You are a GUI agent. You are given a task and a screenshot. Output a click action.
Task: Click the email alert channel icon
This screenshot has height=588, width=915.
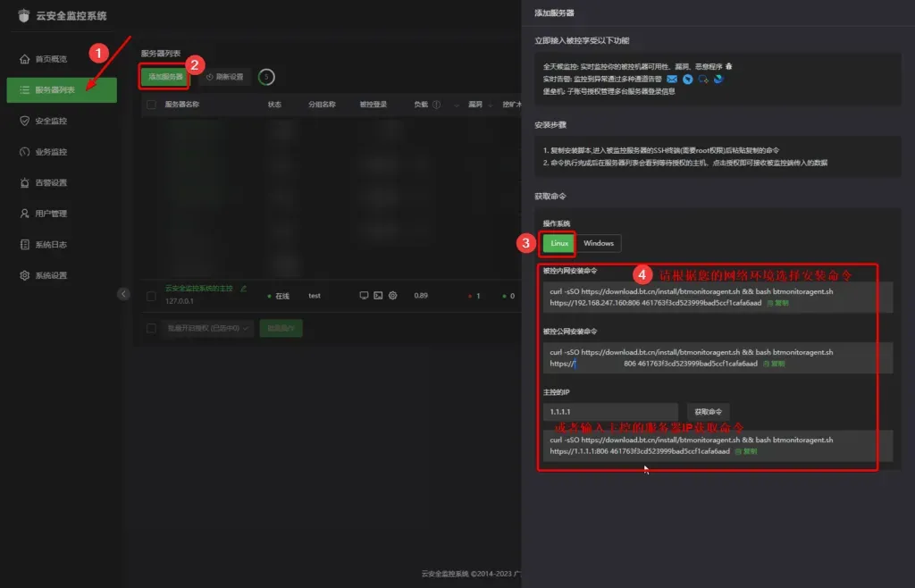point(672,79)
